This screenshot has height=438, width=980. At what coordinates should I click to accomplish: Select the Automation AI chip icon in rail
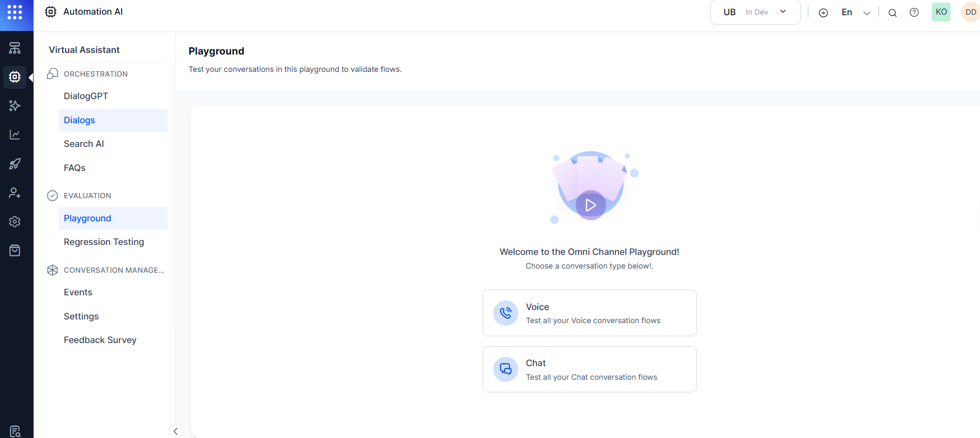15,77
